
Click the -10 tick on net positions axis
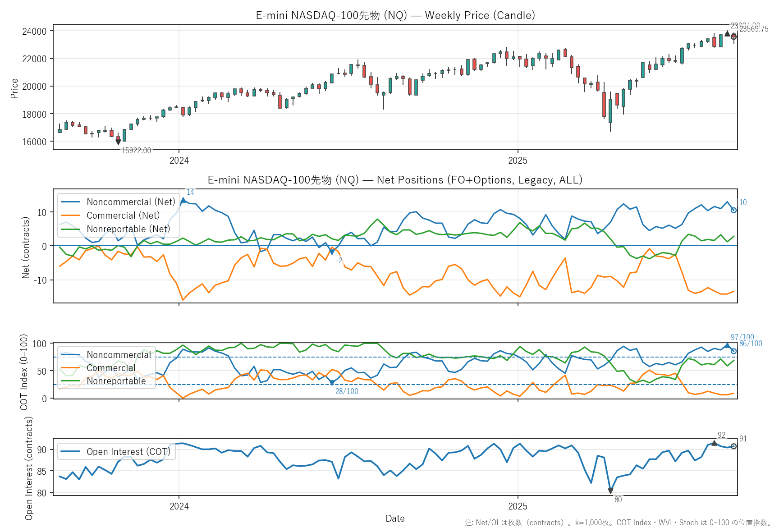(41, 280)
